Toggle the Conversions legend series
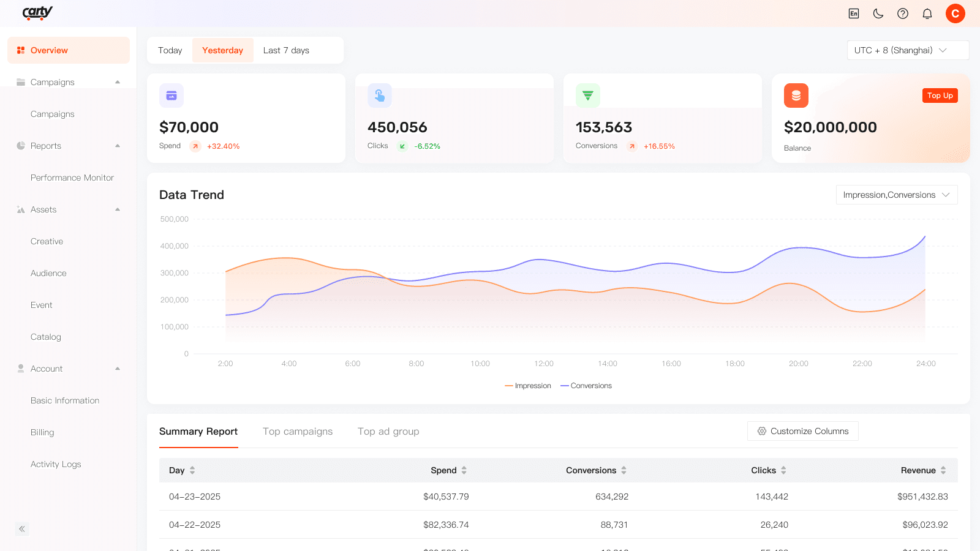Image resolution: width=980 pixels, height=551 pixels. [x=586, y=386]
